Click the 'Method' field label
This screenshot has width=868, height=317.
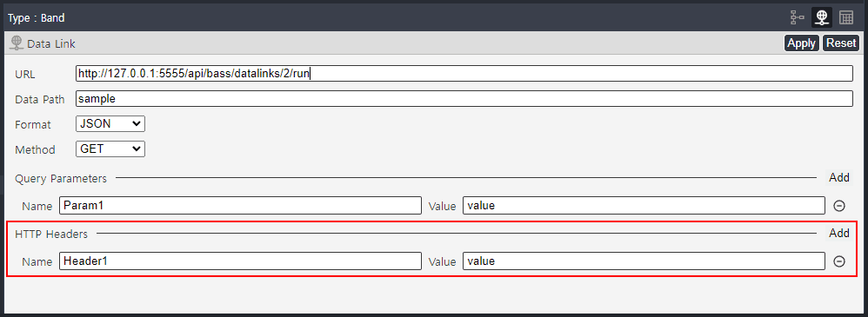coord(35,150)
